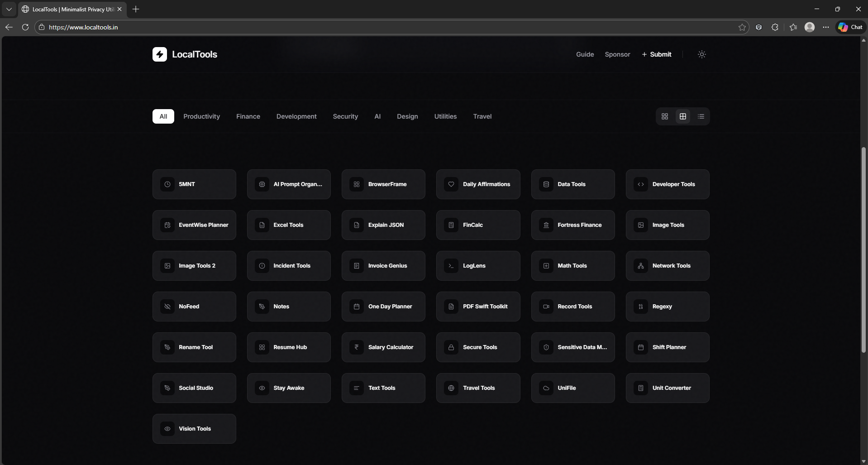
Task: Toggle the light theme with sun icon
Action: pos(701,54)
